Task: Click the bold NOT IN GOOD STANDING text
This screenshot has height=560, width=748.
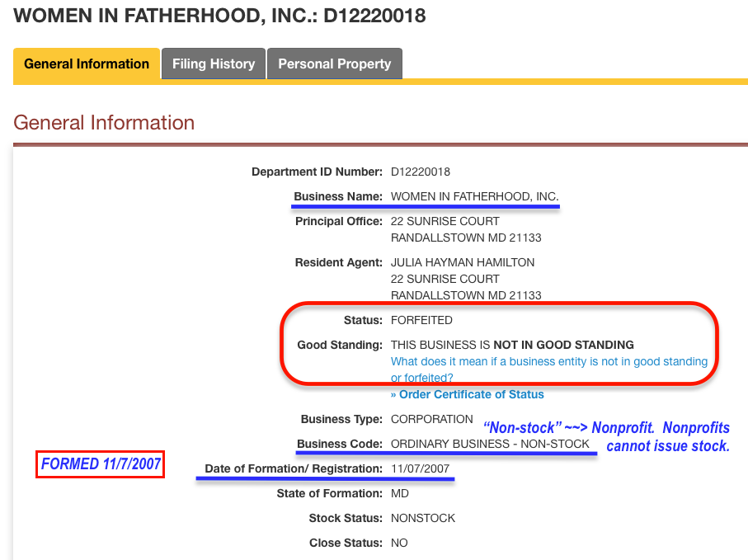Action: pyautogui.click(x=563, y=345)
